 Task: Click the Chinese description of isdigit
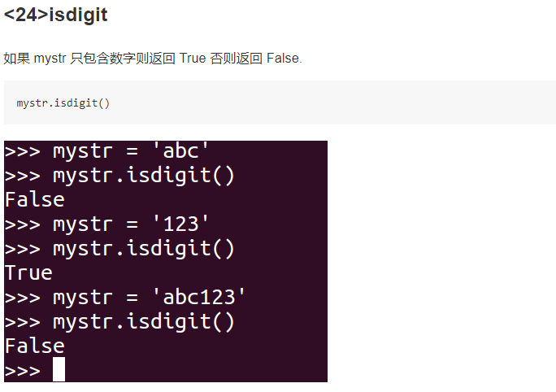(153, 59)
